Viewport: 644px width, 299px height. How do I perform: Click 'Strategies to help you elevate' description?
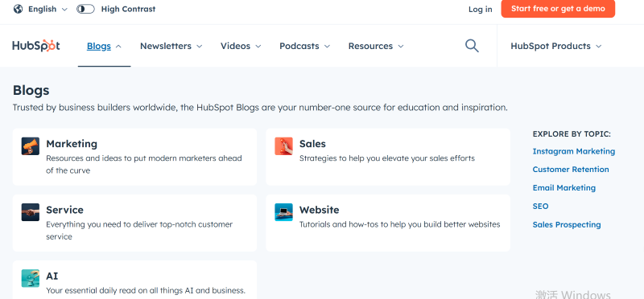click(387, 158)
